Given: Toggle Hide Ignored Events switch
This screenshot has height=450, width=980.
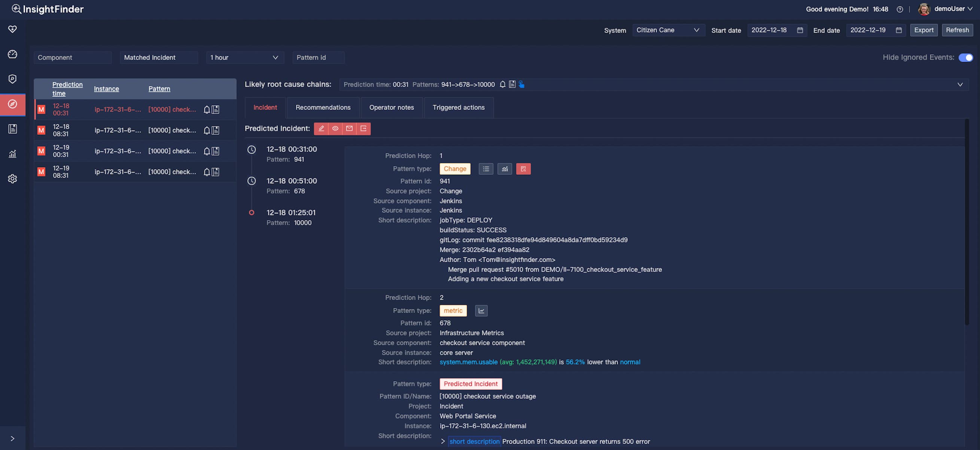Looking at the screenshot, I should pyautogui.click(x=965, y=57).
